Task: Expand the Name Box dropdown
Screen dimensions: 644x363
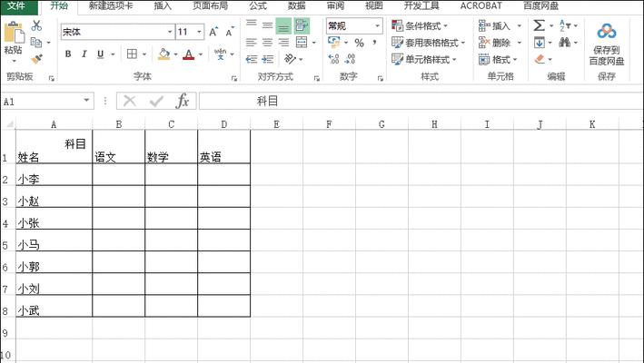Action: 86,101
